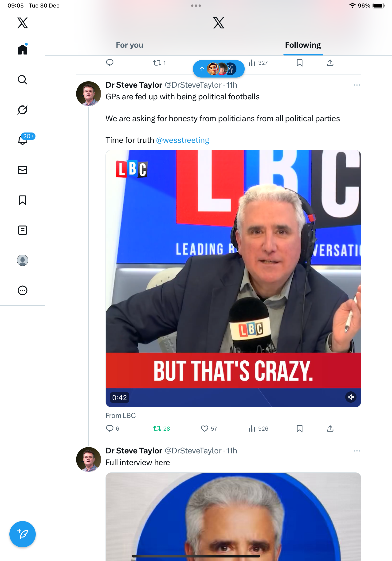Viewport: 392px width, 561px height.
Task: Tap the new posts pill with avatars
Action: point(219,69)
